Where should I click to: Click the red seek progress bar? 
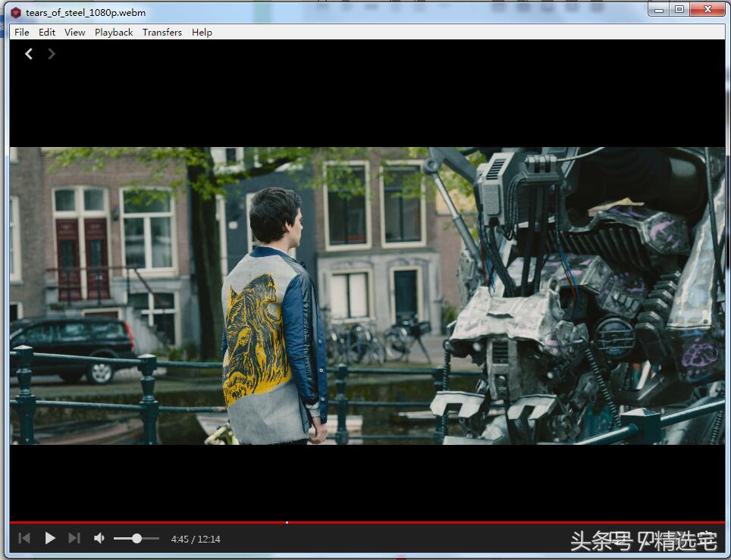pyautogui.click(x=367, y=523)
